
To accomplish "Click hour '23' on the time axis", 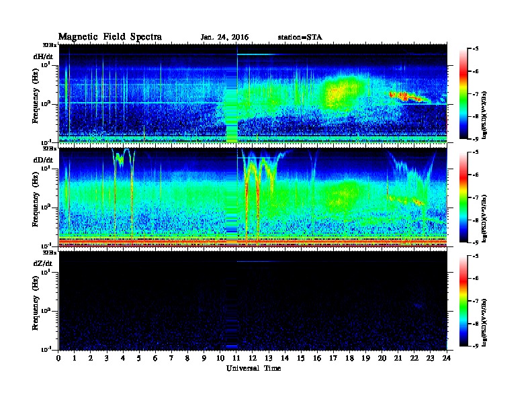I will tap(431, 359).
